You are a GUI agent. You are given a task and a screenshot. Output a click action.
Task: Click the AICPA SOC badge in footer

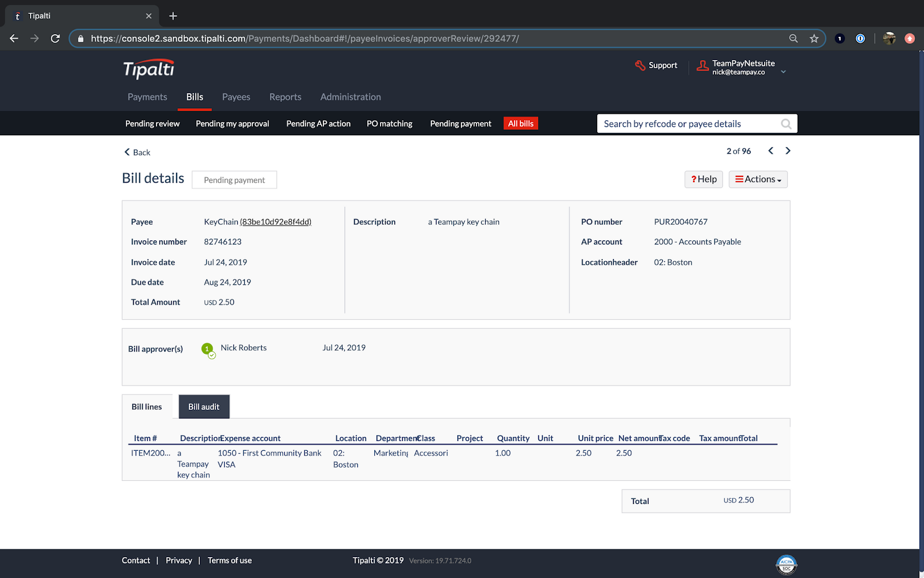[786, 565]
